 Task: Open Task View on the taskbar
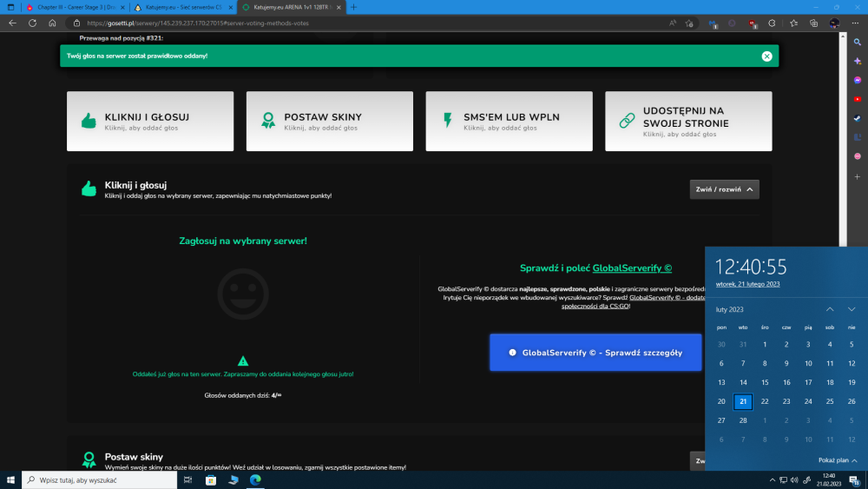(187, 480)
